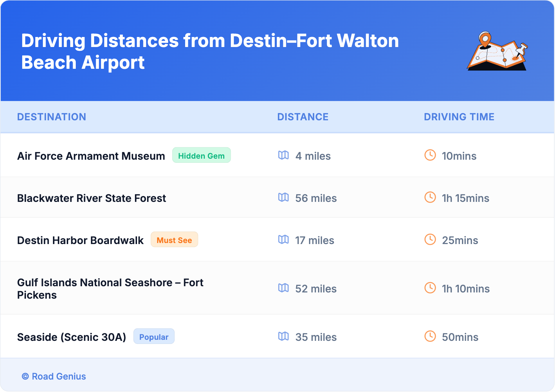Click the map illustration with location pin

(497, 51)
